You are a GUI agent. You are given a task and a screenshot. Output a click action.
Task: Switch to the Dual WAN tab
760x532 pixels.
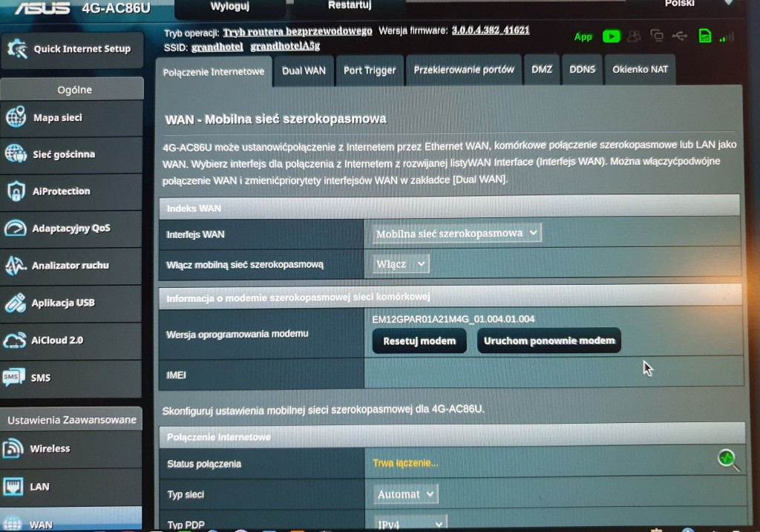(304, 70)
